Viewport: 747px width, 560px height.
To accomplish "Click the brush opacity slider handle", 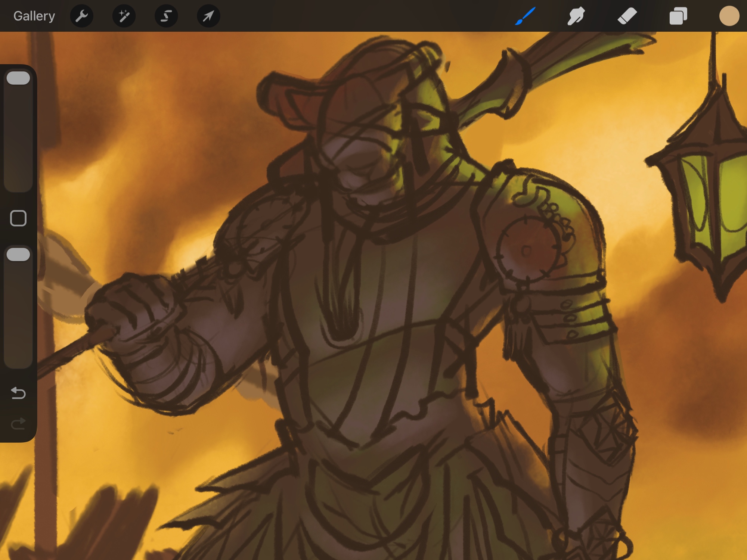I will click(18, 254).
